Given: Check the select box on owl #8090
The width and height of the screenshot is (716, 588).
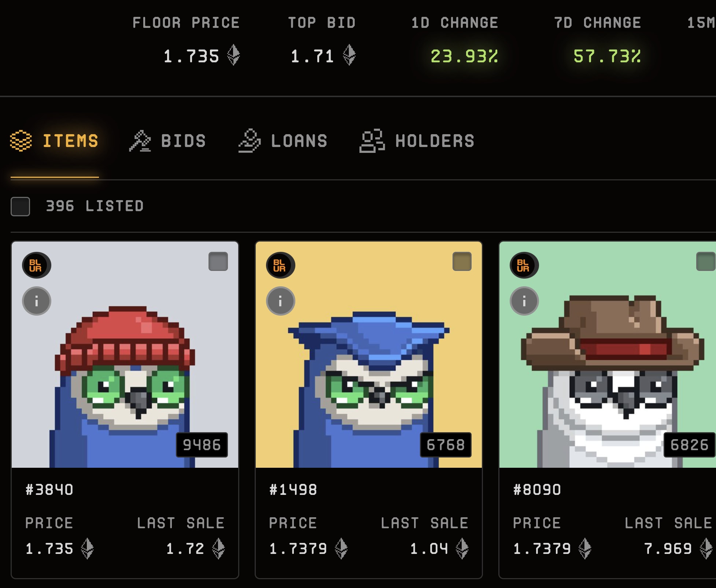Looking at the screenshot, I should point(706,261).
